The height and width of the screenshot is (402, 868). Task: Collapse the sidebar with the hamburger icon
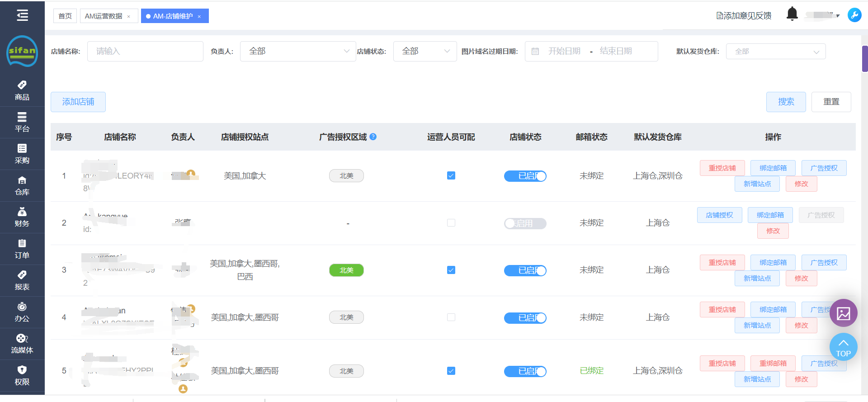22,15
